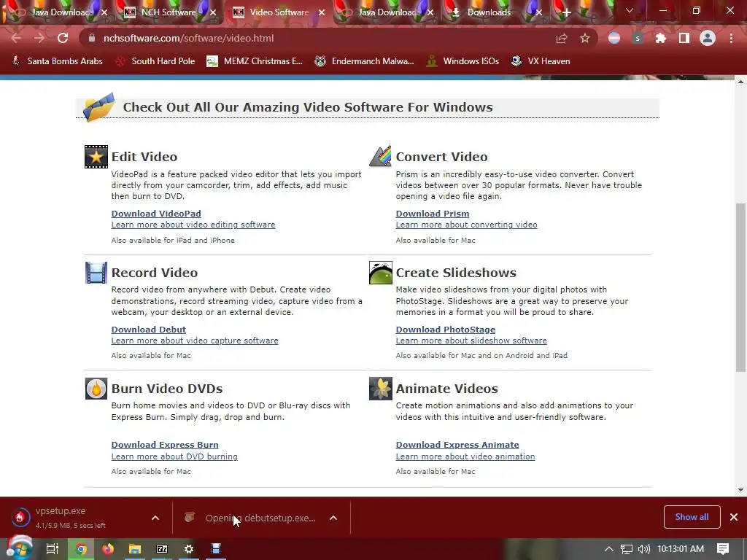Expand options for debutsetup.exe download
Screen dimensions: 747x560
(333, 518)
